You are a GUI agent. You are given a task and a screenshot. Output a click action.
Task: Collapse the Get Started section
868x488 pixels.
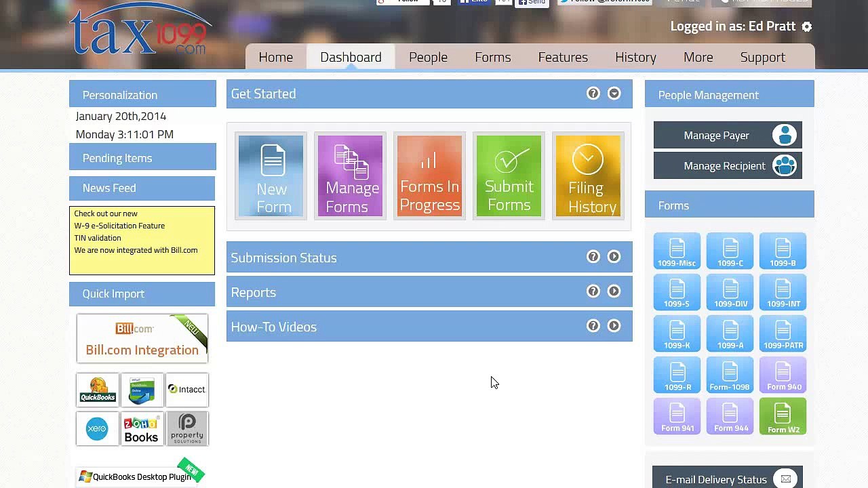pos(614,94)
